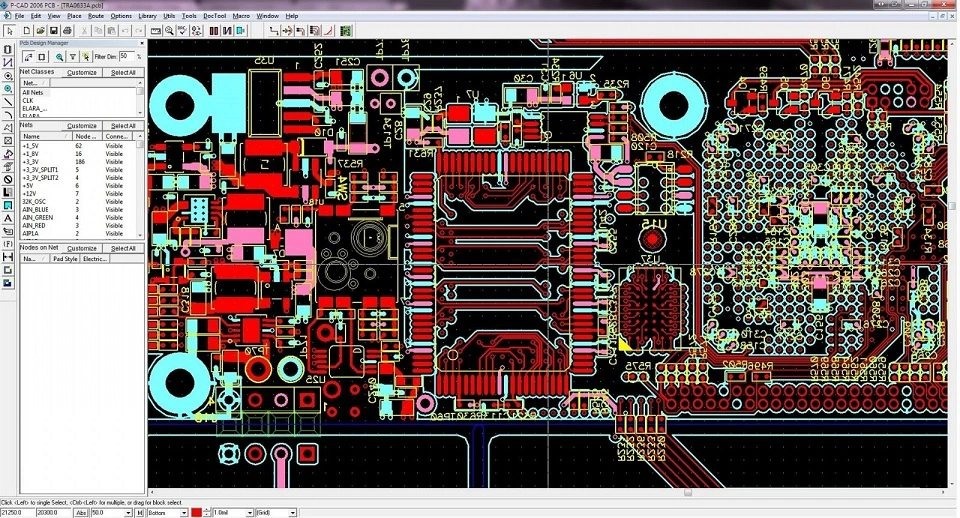Click the zoom magnifier toolbar icon

170,31
